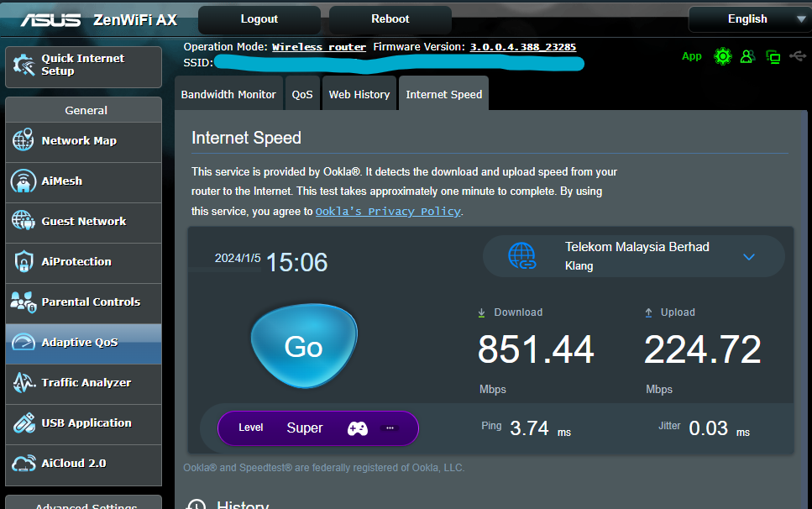This screenshot has width=812, height=509.
Task: Click the ZenWiFi AX product name
Action: pos(135,19)
